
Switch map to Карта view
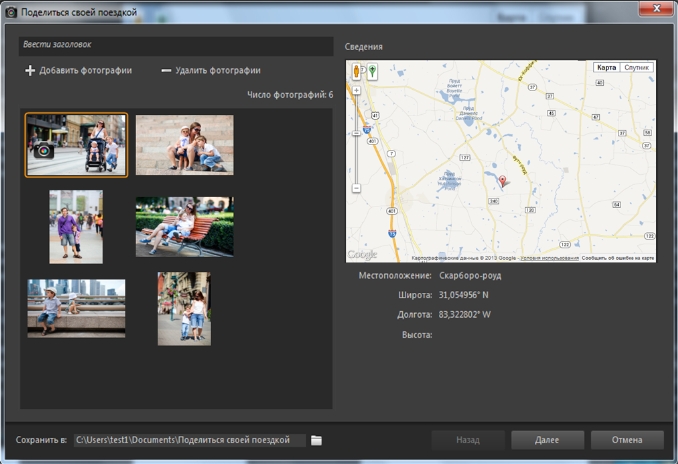tap(606, 68)
